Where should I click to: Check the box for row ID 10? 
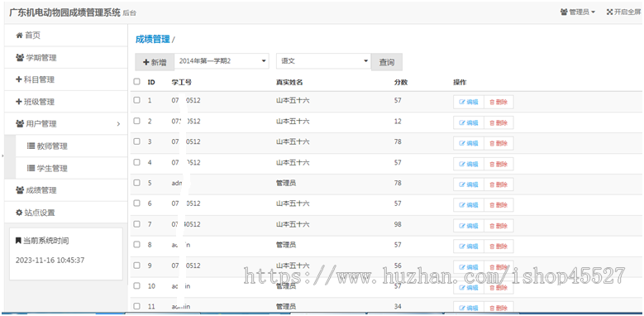point(136,286)
